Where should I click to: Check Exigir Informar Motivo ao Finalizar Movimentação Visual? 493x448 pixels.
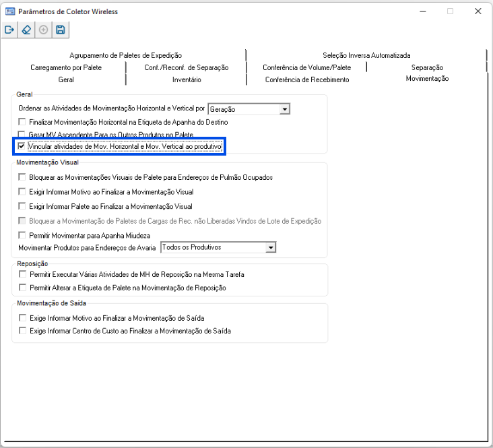tap(22, 191)
